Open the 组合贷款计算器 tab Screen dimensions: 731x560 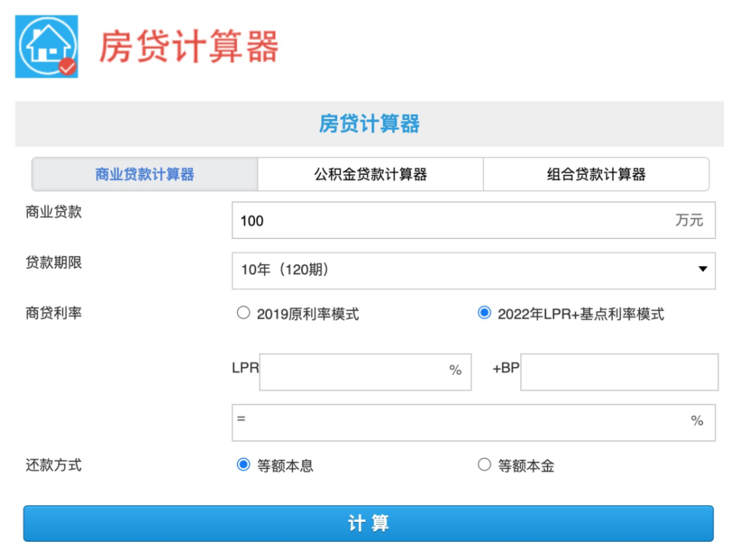(x=596, y=174)
